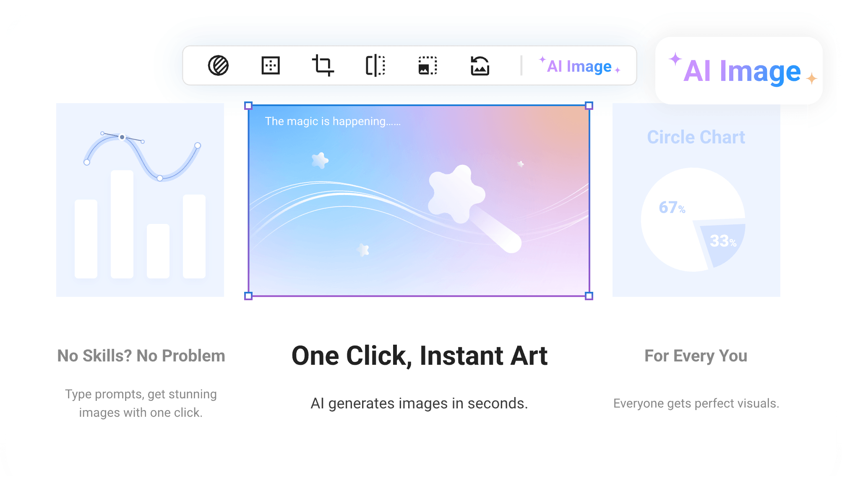Click the 'No Skills? No Problem' heading
Image resolution: width=855 pixels, height=504 pixels.
pyautogui.click(x=141, y=356)
